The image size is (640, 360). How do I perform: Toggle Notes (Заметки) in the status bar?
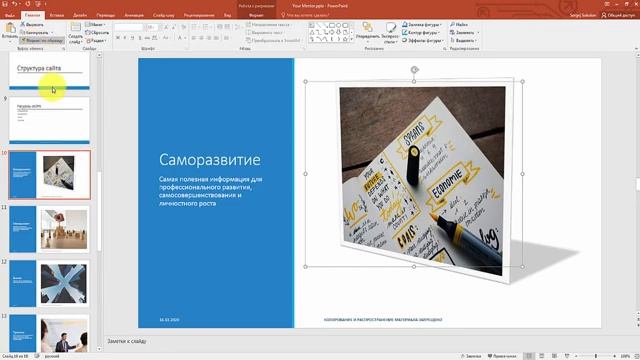[x=471, y=356]
